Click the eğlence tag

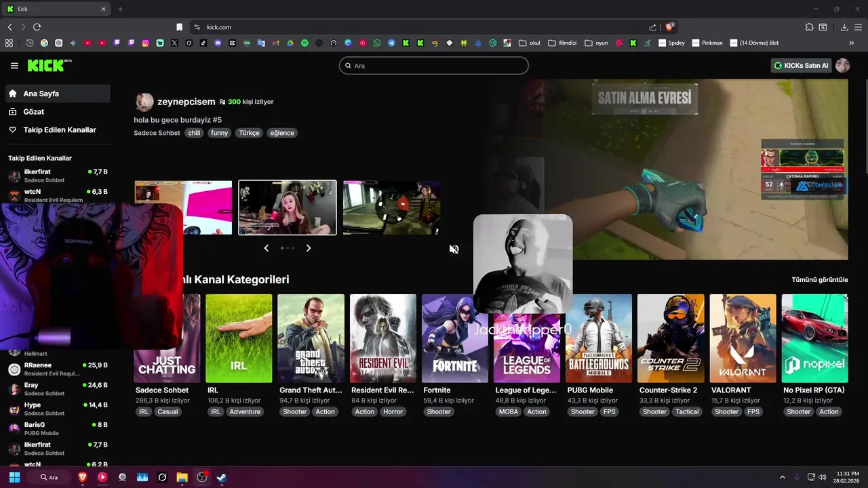pyautogui.click(x=282, y=133)
